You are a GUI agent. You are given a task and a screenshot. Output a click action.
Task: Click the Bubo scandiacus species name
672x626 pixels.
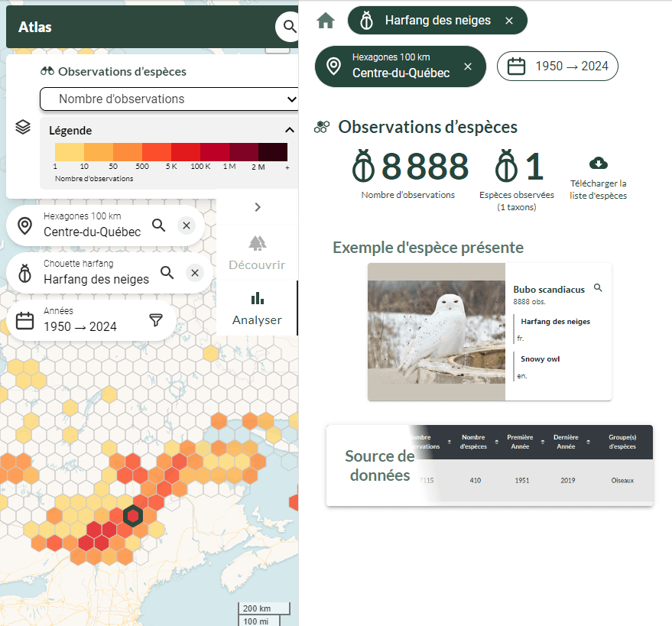[x=549, y=290]
